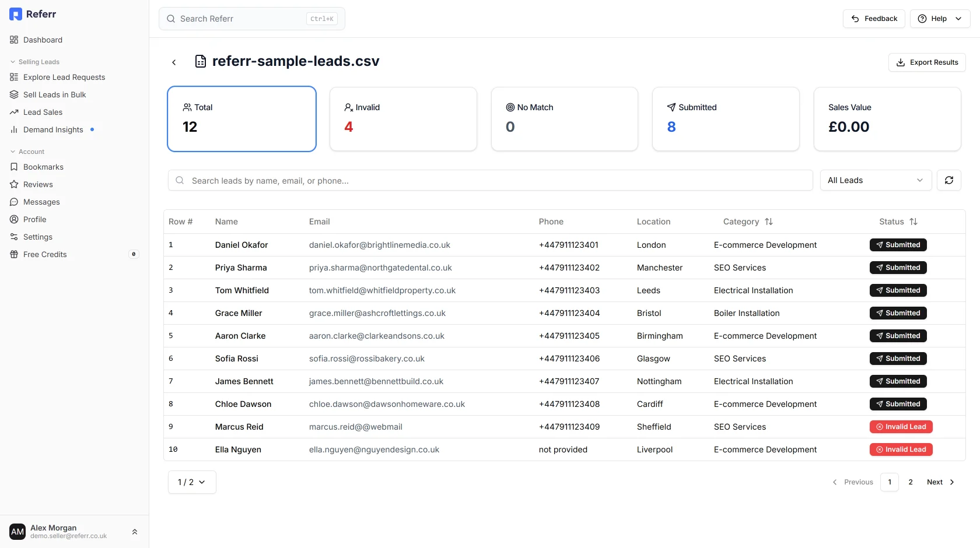Click the CSV file icon in heading
The height and width of the screenshot is (548, 980).
(201, 61)
